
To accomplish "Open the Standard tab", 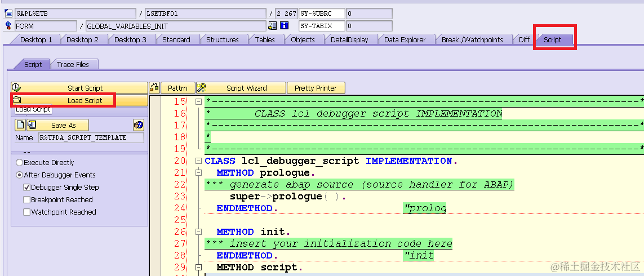I will click(176, 40).
